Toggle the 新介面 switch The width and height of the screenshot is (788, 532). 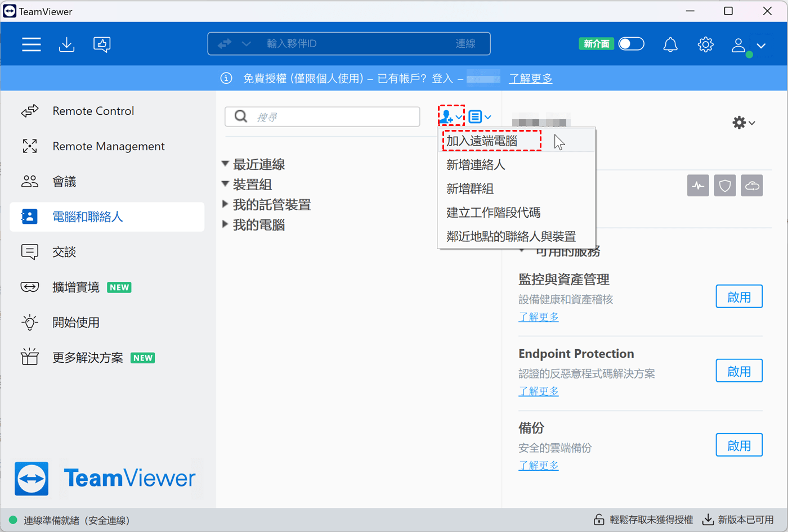coord(631,44)
